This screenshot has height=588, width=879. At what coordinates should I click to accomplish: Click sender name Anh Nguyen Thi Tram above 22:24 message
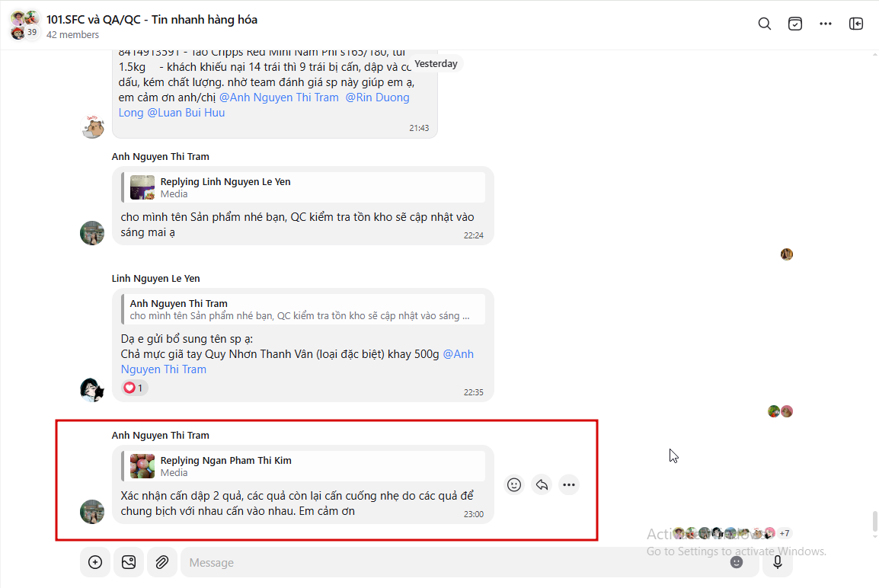tap(160, 156)
